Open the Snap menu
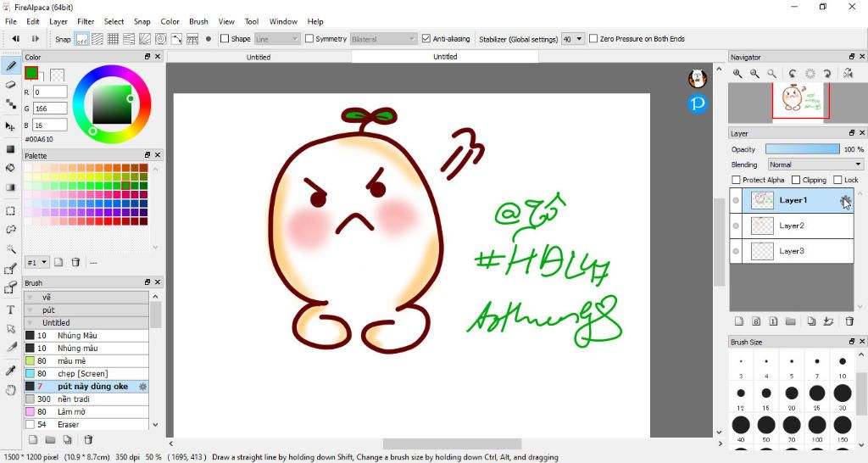Viewport: 868px width, 463px height. [142, 21]
